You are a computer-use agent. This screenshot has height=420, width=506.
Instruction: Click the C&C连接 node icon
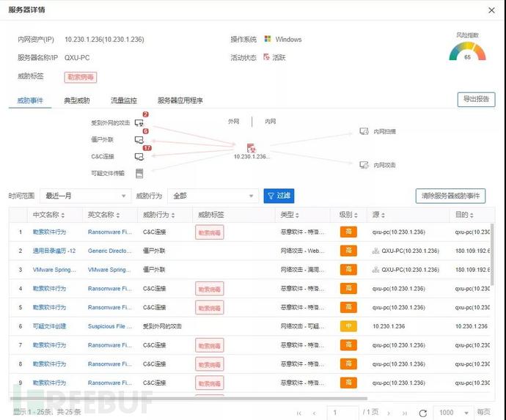pos(139,156)
